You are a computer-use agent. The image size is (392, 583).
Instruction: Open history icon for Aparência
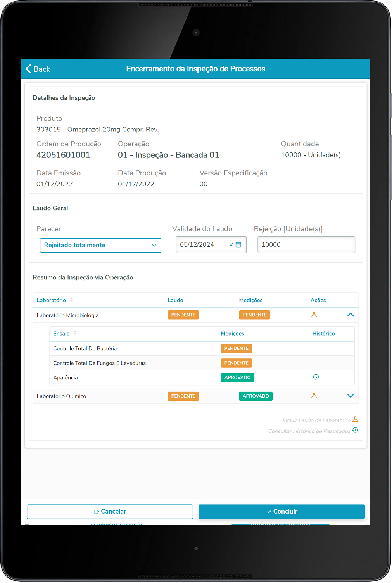point(316,377)
